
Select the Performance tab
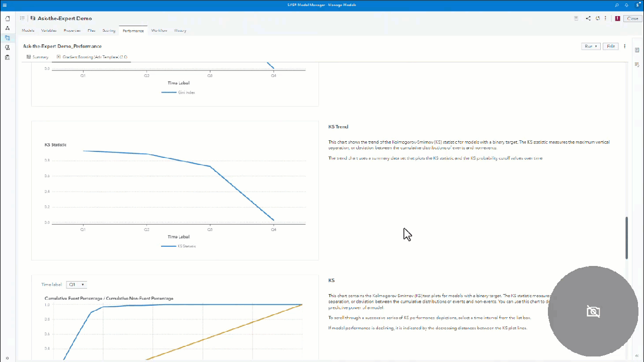click(133, 31)
